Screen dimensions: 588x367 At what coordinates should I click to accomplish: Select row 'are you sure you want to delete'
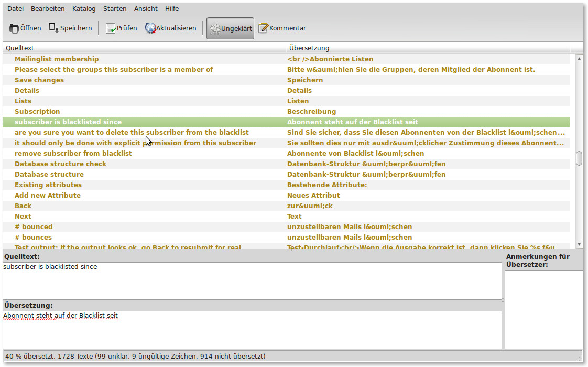point(287,133)
